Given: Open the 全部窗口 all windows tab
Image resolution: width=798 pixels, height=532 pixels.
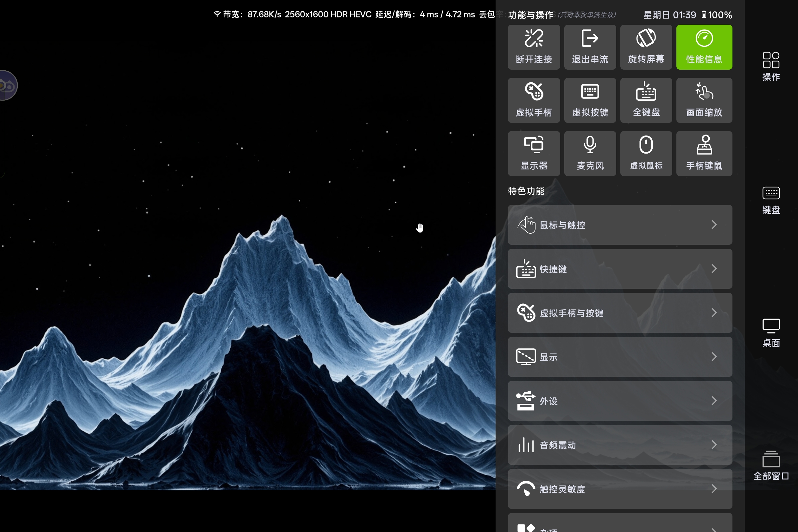Looking at the screenshot, I should 771,465.
